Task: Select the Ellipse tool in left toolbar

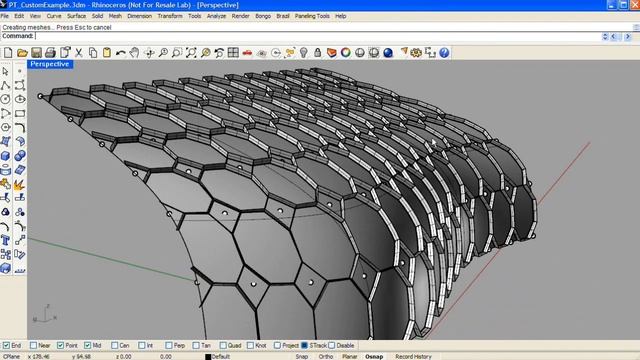Action: point(20,99)
